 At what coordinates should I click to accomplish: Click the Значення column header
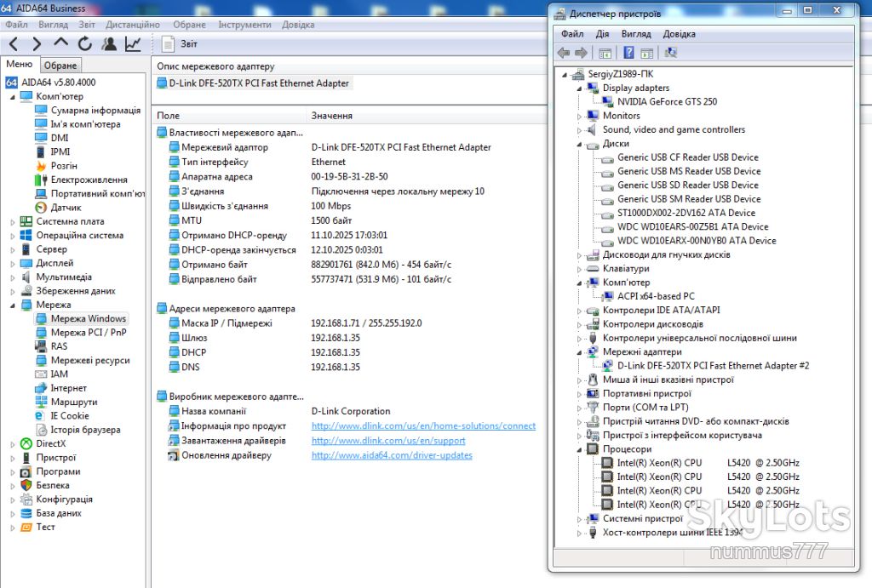click(332, 116)
